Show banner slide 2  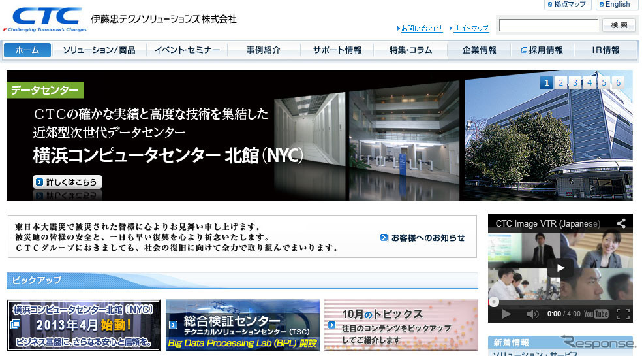coord(560,82)
